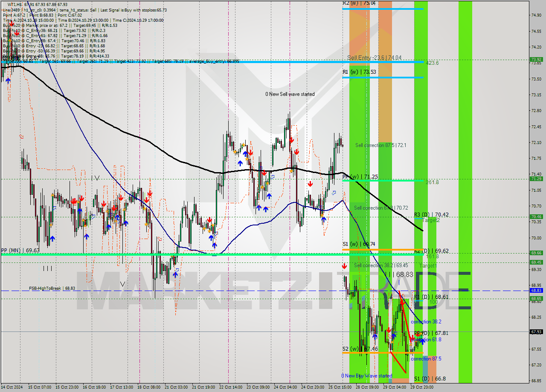Click the 'R1 (D) | 68.61' pivot label
This screenshot has height=392, width=546.
(x=431, y=297)
